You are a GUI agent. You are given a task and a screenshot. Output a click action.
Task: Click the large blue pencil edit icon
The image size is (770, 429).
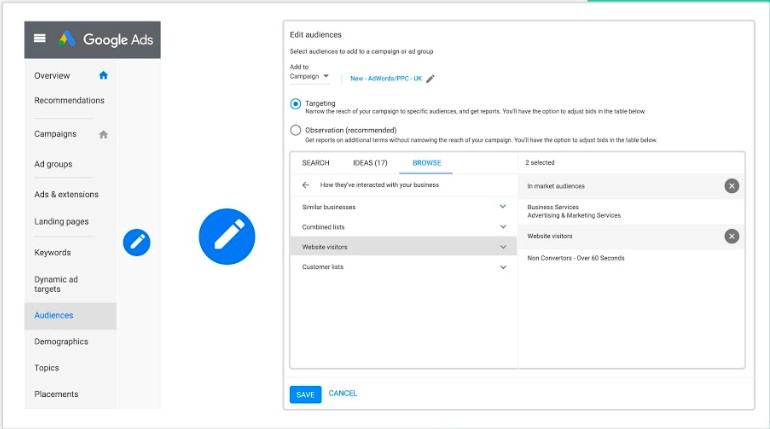[x=227, y=237]
